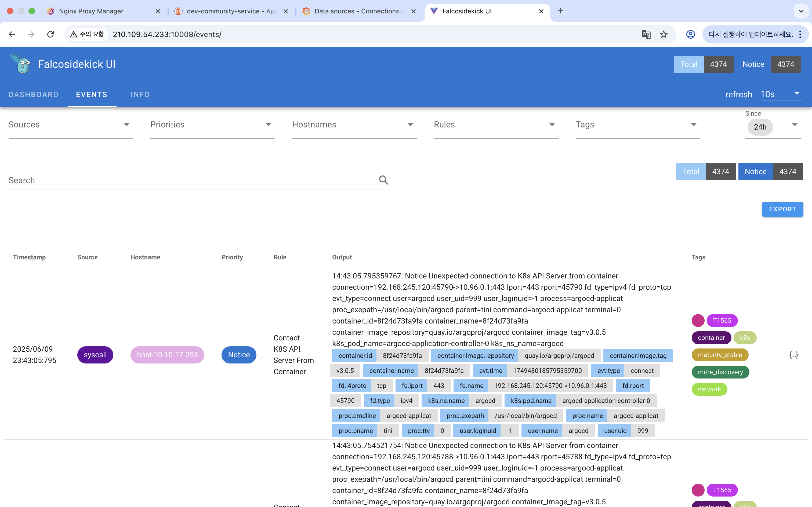Click the pink circle tag swatch
The image size is (812, 507).
point(698,321)
